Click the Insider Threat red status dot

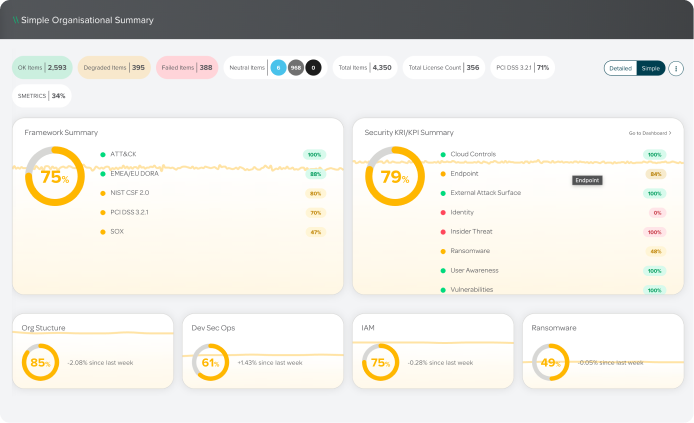[x=443, y=232]
